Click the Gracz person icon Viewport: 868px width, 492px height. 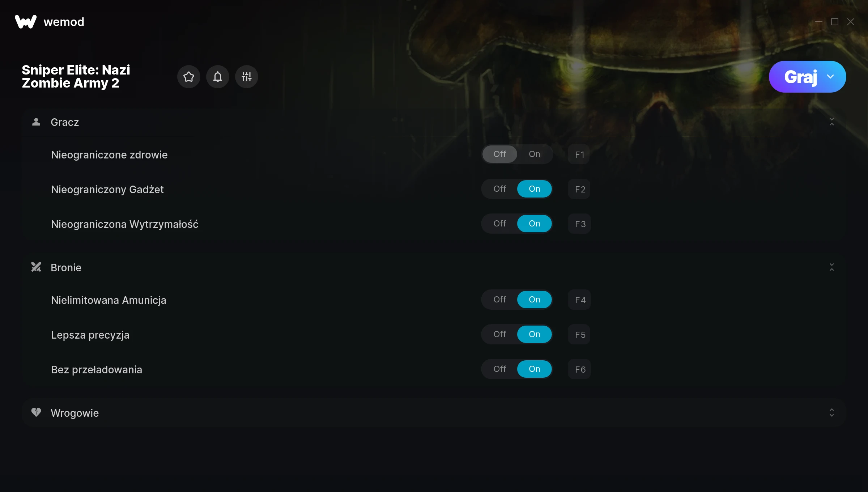36,122
